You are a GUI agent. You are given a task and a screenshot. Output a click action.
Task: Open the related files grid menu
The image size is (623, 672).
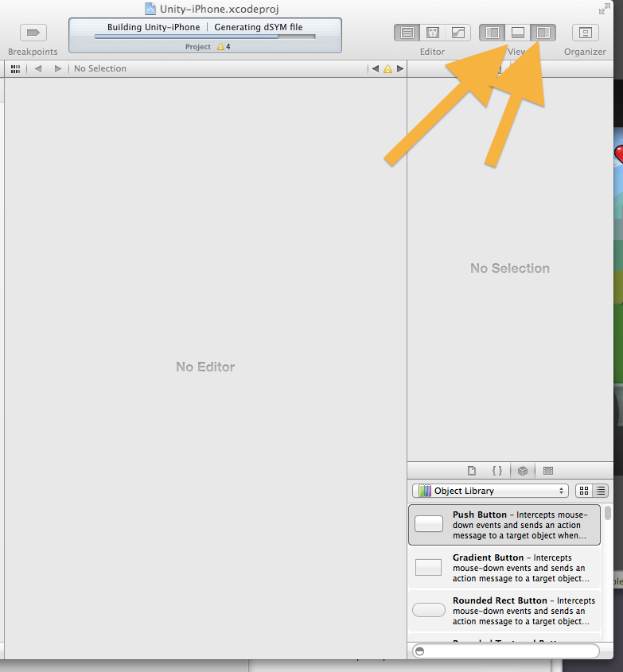point(15,68)
